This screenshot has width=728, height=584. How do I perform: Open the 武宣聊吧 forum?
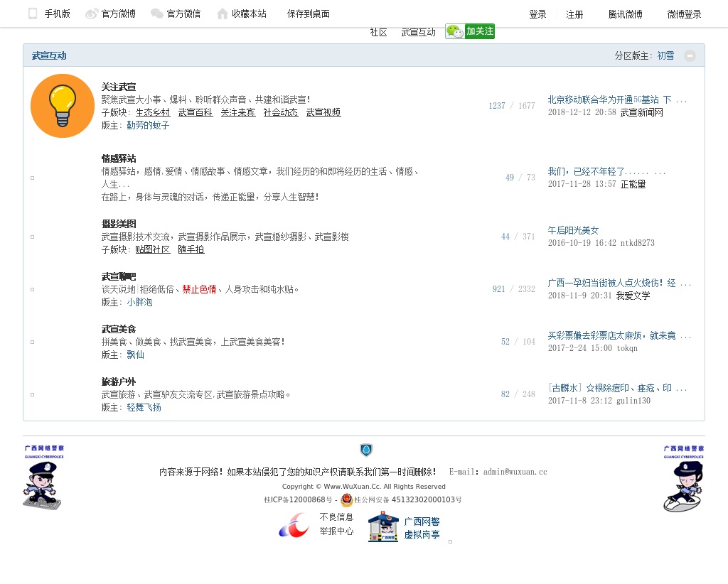[119, 276]
